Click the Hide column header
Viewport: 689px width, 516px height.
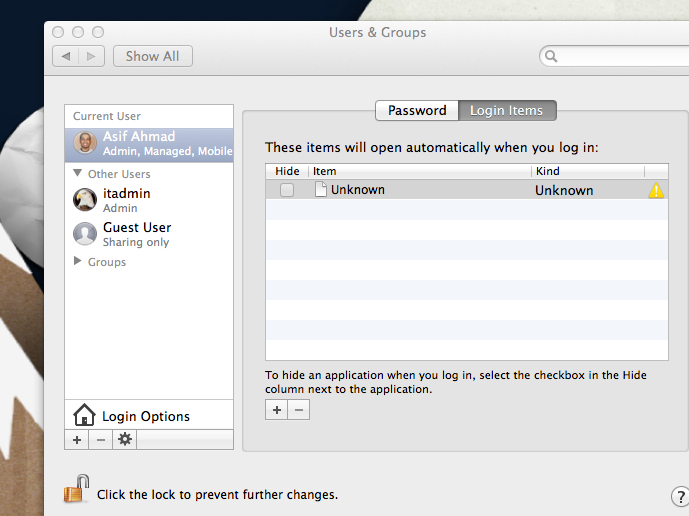tap(287, 171)
